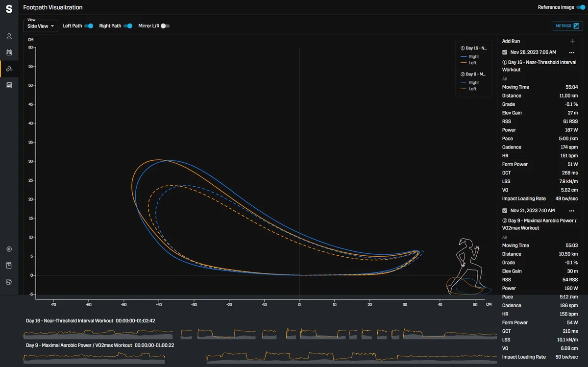Viewport: 588px width, 367px height.
Task: Click Day 9 Right dashed legend entry
Action: click(x=470, y=83)
